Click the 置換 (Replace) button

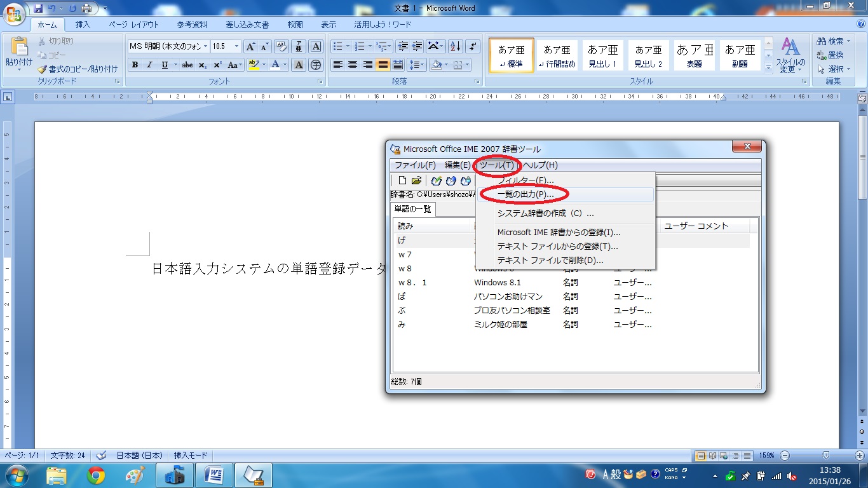tap(831, 55)
